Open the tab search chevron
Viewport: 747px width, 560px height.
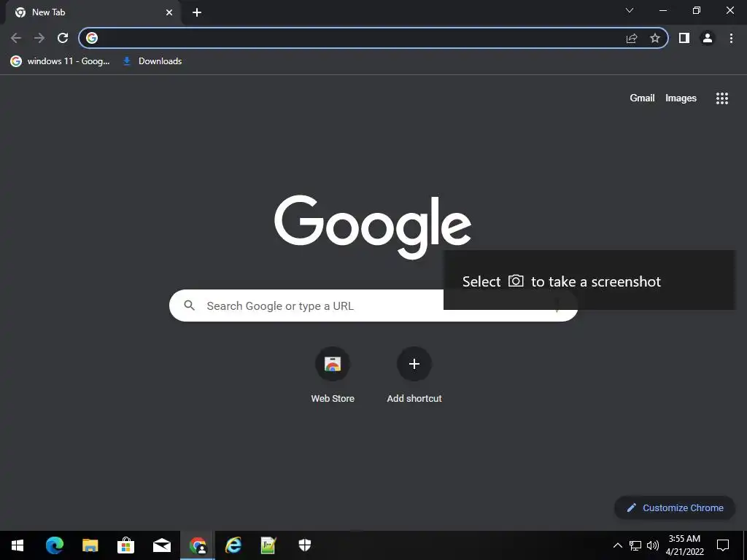coord(630,10)
